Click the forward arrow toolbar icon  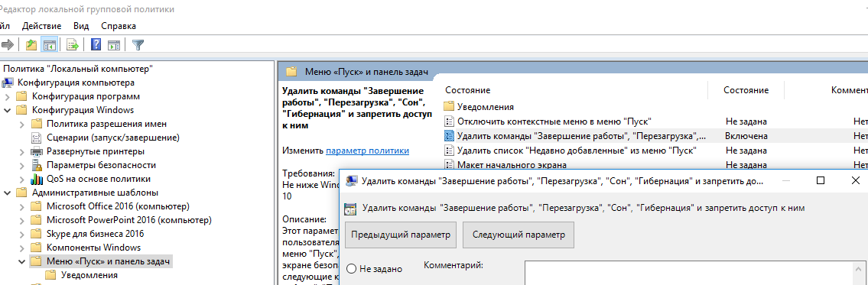pyautogui.click(x=8, y=45)
